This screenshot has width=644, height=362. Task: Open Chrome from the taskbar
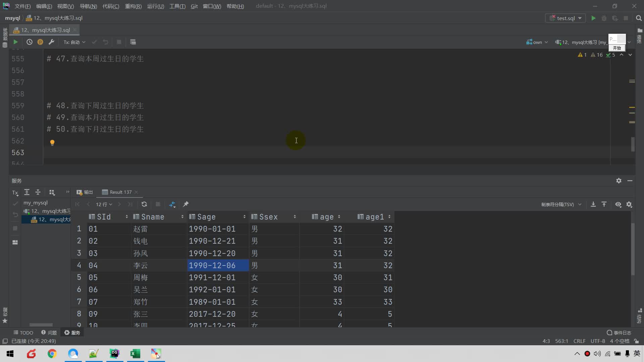pos(52,354)
